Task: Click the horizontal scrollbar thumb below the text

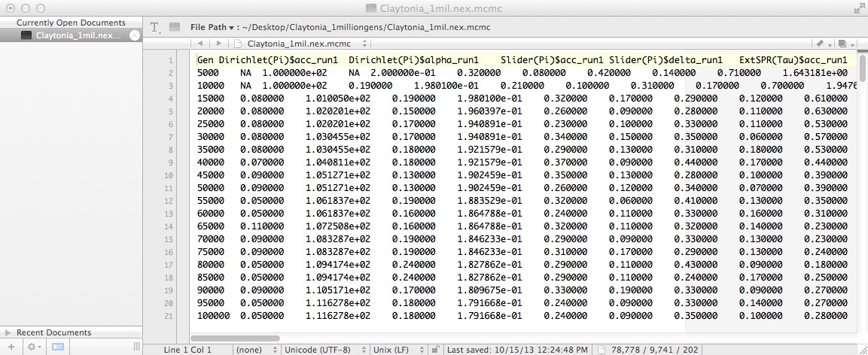Action: 236,338
